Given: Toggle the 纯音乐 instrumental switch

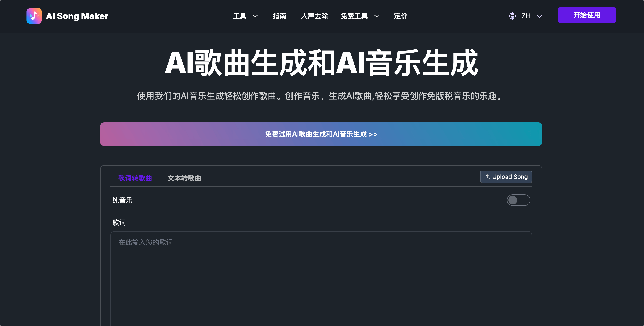Looking at the screenshot, I should 518,200.
